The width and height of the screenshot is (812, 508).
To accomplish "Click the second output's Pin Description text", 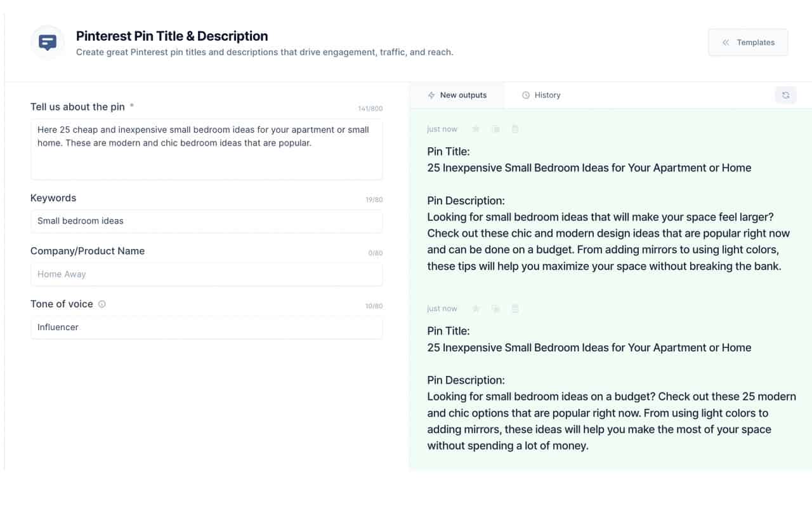I will tap(611, 421).
